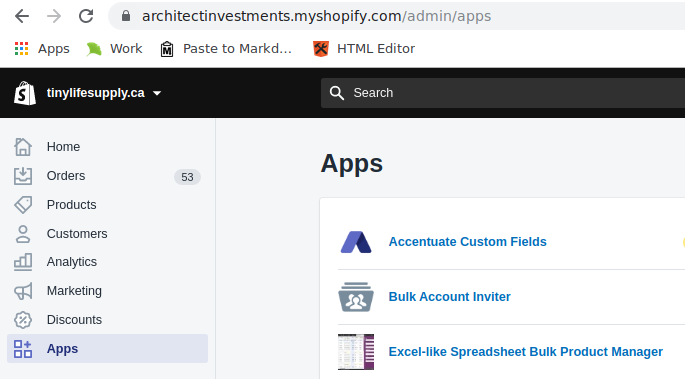
Task: Click the Apps grid-plus sidebar icon
Action: click(x=23, y=349)
